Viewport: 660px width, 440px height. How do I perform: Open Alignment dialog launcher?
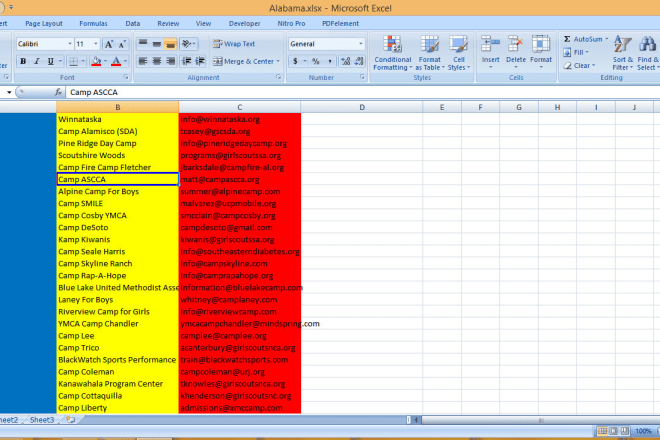279,77
